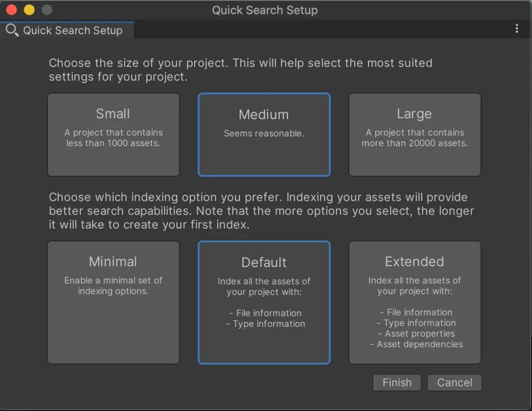532x411 pixels.
Task: Click the empty tab strip beside the tab
Action: [320, 30]
